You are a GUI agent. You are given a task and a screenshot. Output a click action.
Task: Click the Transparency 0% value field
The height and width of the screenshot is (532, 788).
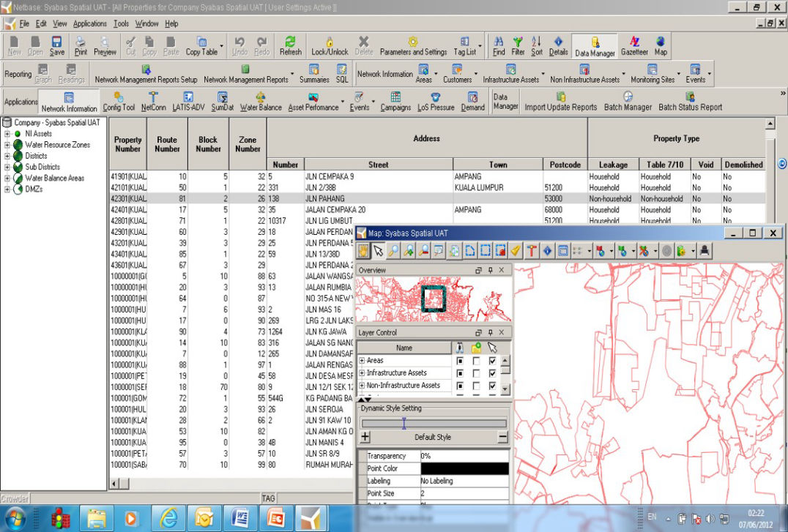[x=464, y=456]
